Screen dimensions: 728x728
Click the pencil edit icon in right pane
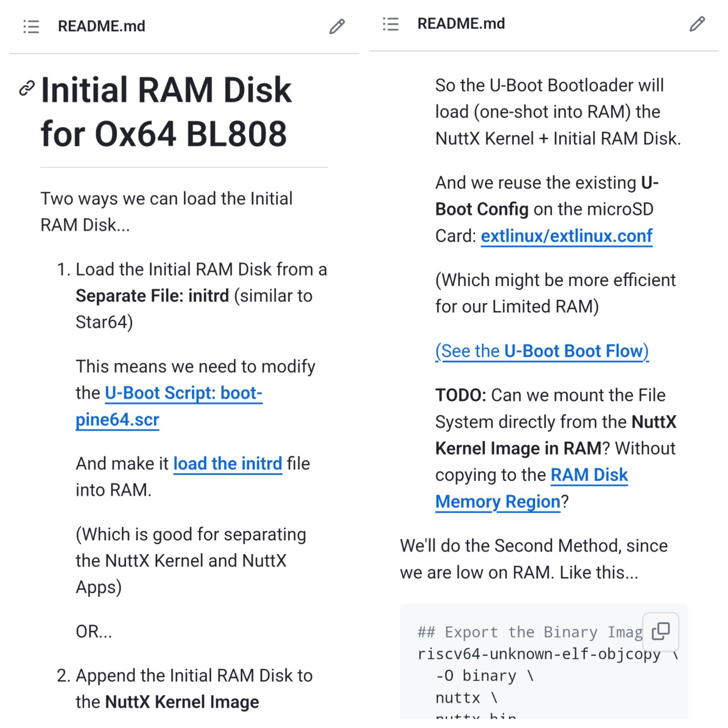(697, 24)
